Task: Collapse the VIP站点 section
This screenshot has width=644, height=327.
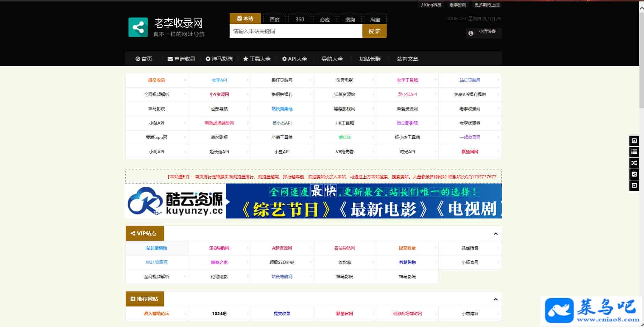Action: 496,233
